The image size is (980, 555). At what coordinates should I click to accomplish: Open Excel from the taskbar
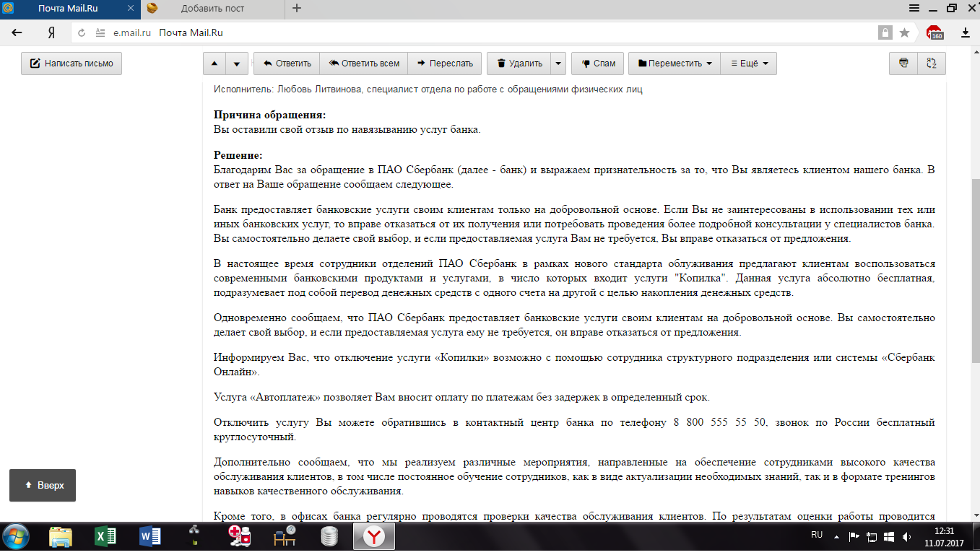point(106,537)
